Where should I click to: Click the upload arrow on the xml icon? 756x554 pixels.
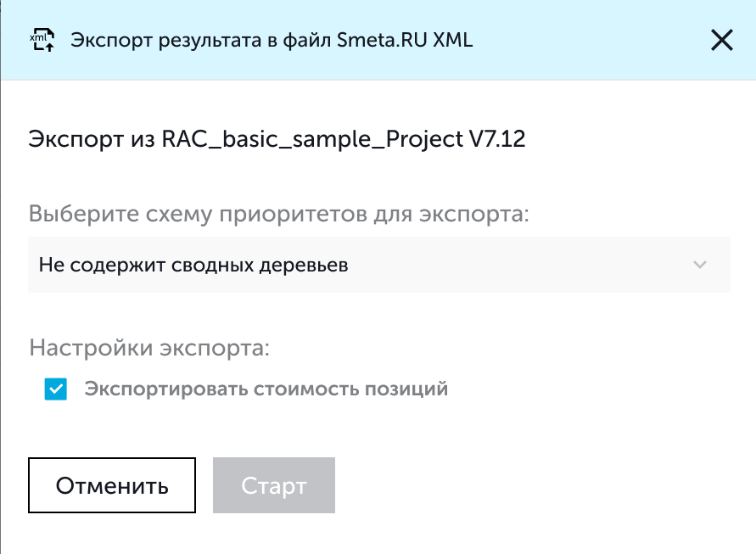(48, 46)
